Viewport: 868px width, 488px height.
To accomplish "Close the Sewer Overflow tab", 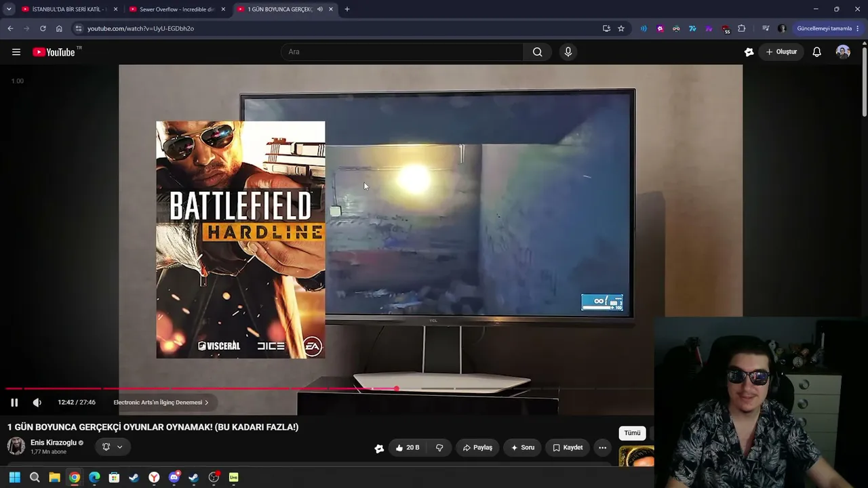I will coord(223,9).
